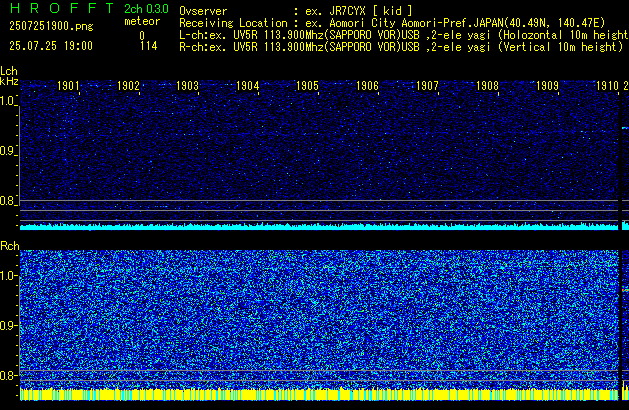Click the 1909 time marker
The height and width of the screenshot is (410, 629).
click(548, 86)
